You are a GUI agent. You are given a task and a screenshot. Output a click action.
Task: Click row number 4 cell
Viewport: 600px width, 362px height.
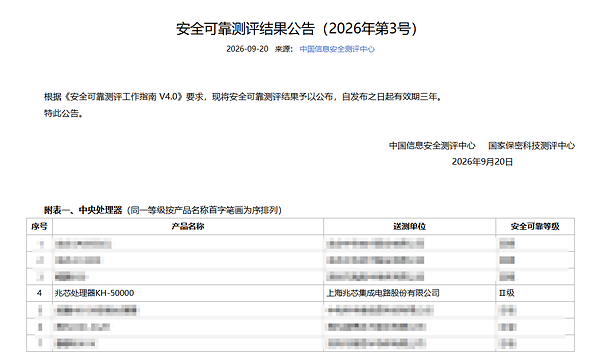click(x=39, y=293)
